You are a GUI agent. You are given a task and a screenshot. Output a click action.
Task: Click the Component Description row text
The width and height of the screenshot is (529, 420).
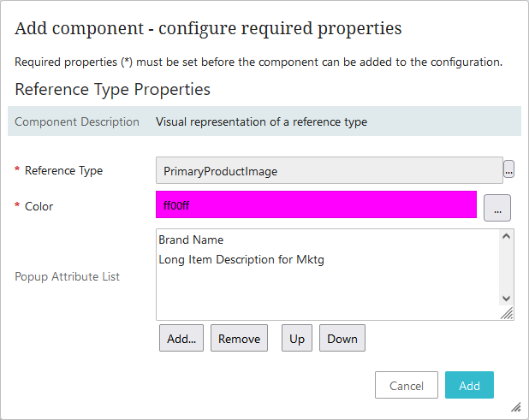point(261,121)
